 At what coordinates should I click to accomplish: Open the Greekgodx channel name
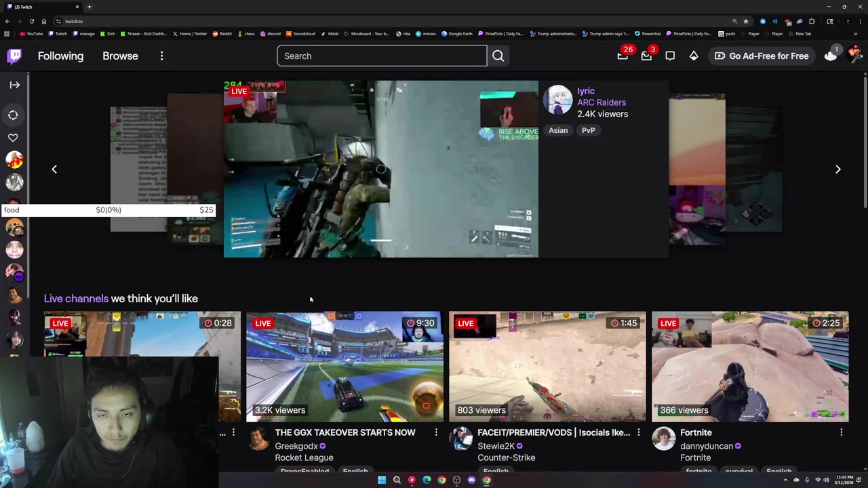tap(296, 446)
